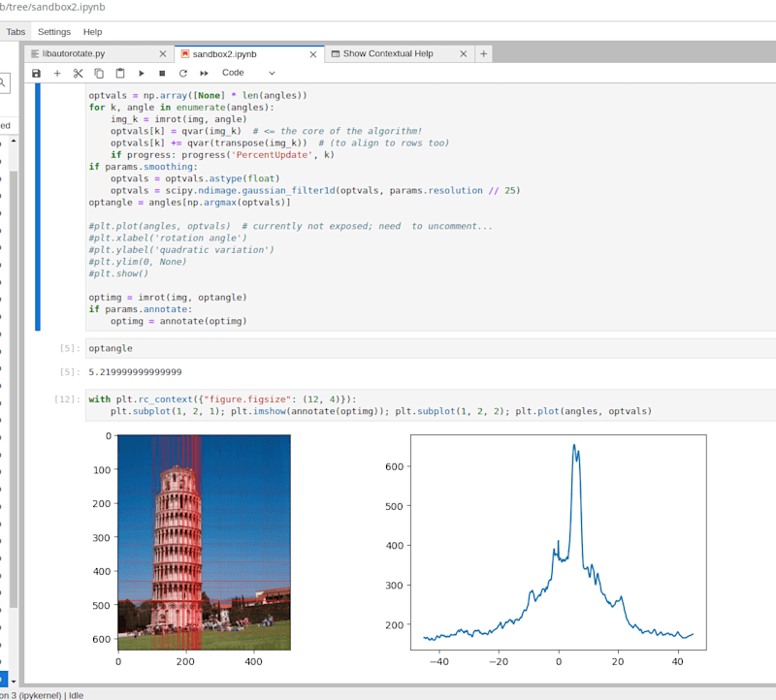Click the 'for k, angle in enumerate(angles)' line
This screenshot has width=776, height=700.
click(181, 108)
